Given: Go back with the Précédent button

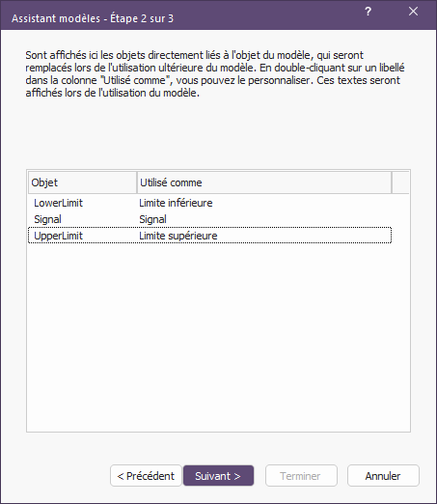Looking at the screenshot, I should [x=146, y=476].
